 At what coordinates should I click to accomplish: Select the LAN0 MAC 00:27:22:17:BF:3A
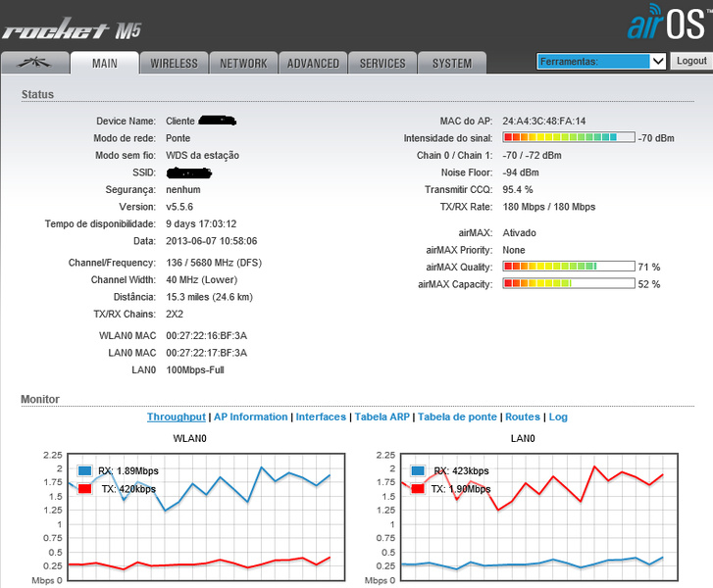[206, 353]
